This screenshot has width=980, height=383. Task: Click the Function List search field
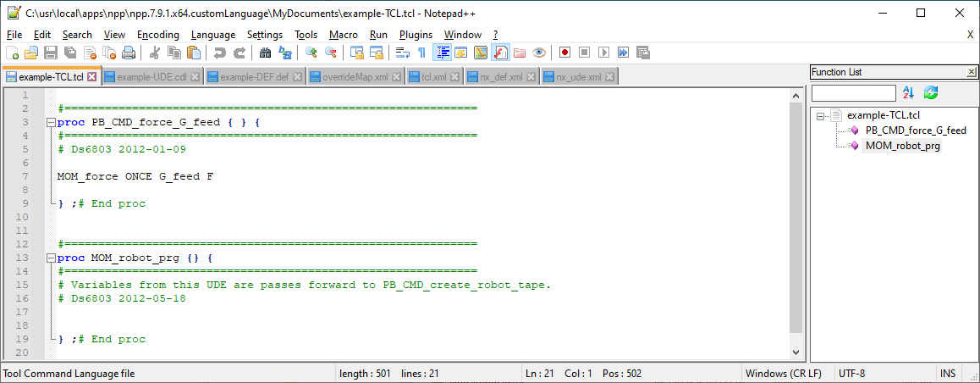click(x=853, y=93)
